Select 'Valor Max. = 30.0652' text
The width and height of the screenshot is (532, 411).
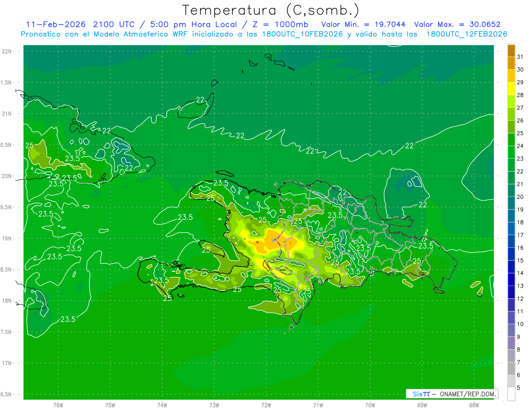click(x=457, y=24)
